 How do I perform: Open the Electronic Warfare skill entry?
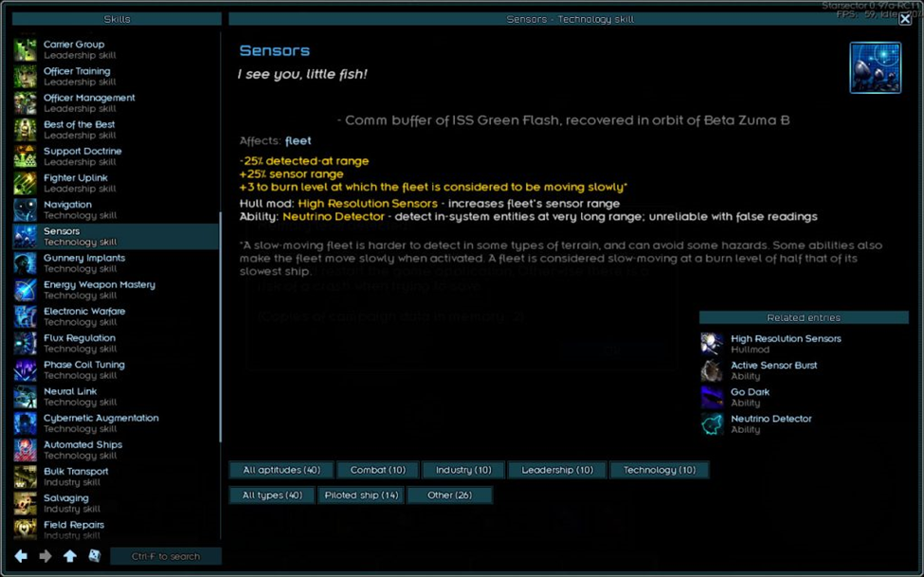coord(83,312)
